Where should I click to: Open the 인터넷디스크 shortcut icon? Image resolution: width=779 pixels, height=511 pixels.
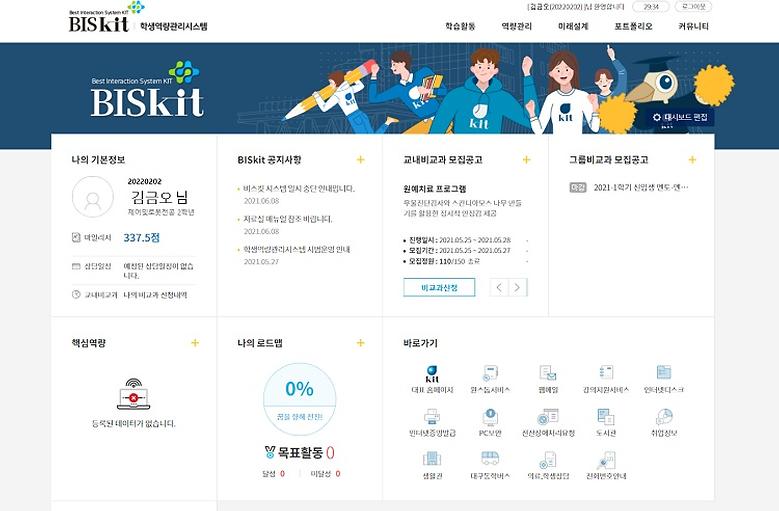(x=664, y=372)
